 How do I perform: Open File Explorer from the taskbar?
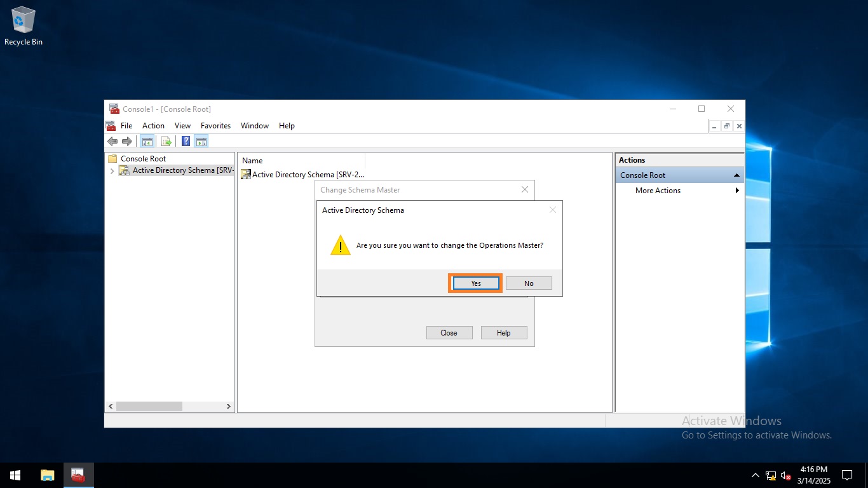point(47,475)
